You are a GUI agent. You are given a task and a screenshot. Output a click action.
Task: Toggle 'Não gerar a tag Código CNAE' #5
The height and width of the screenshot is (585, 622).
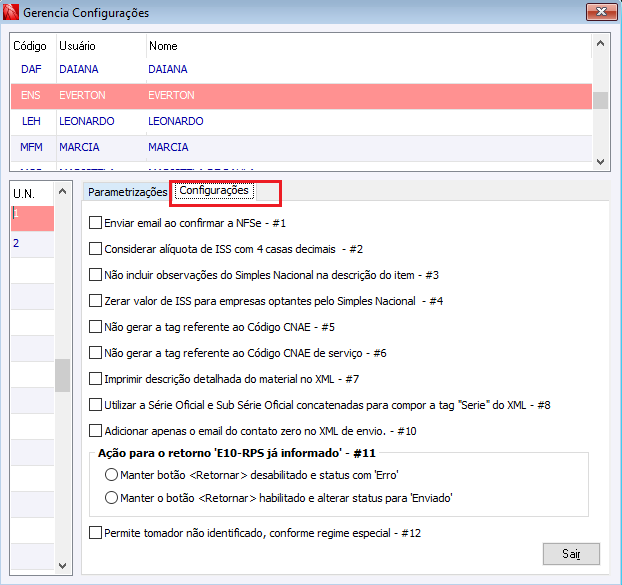point(95,327)
